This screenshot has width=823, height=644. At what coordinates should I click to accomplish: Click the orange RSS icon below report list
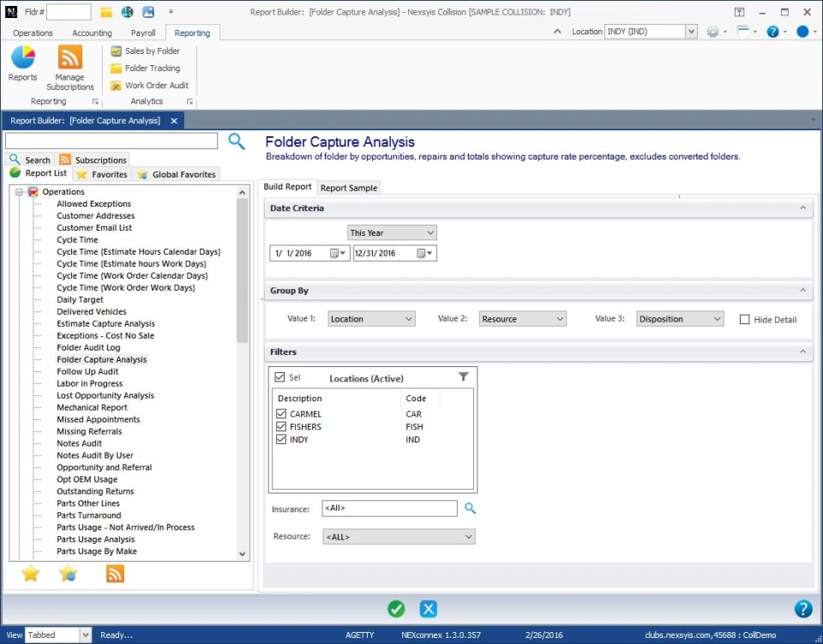pos(115,574)
